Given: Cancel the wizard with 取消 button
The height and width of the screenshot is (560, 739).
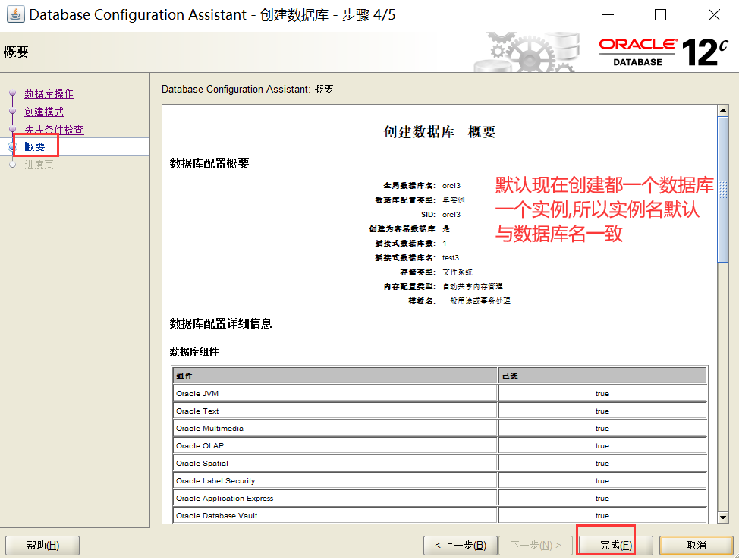Looking at the screenshot, I should point(696,546).
